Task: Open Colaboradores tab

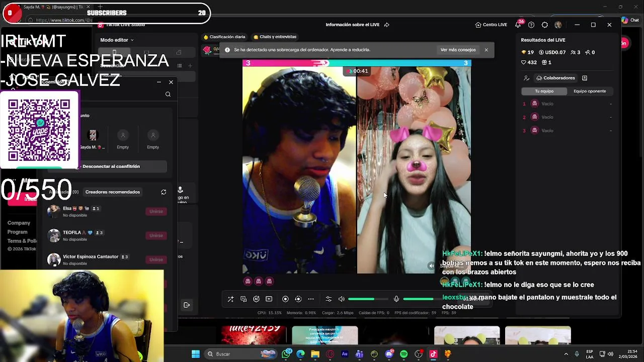Action: 555,78
